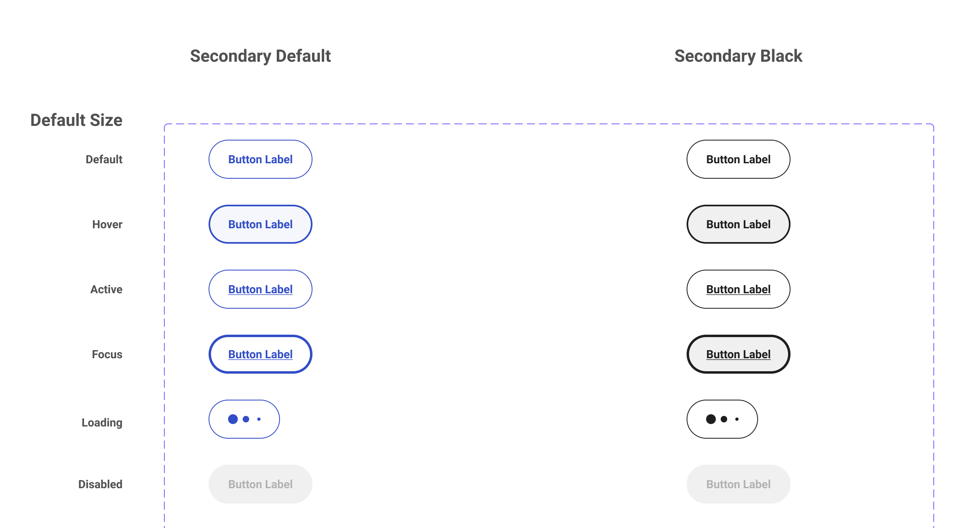
Task: Select the Secondary Black heading
Action: point(738,56)
